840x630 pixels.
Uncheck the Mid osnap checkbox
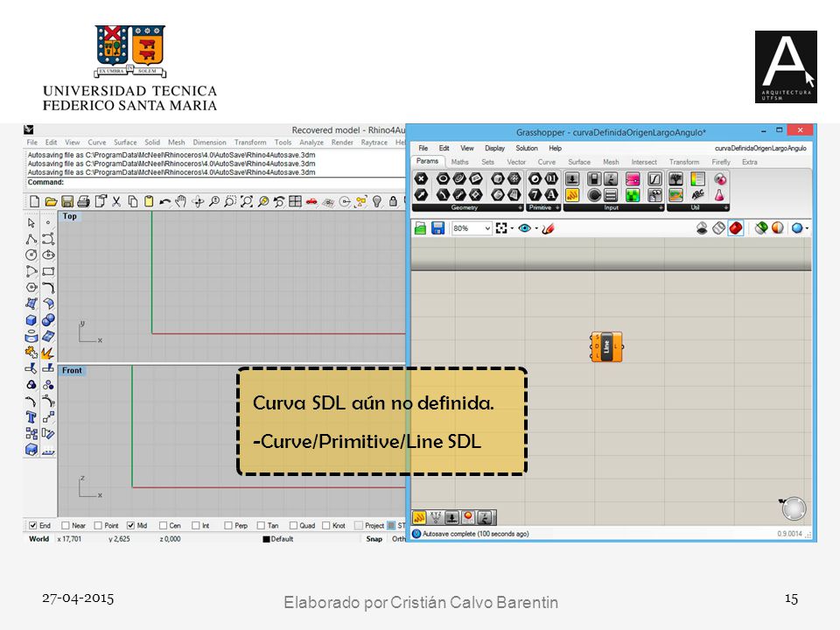(130, 526)
